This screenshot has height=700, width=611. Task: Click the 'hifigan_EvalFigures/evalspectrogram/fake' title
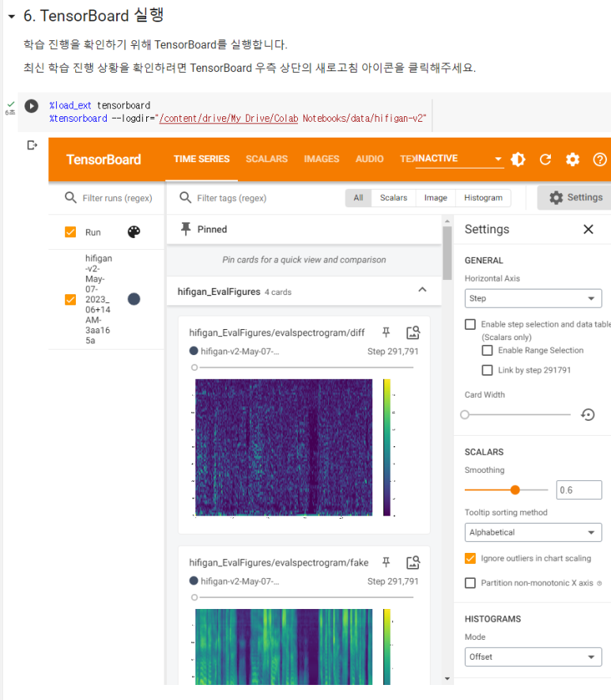[279, 562]
